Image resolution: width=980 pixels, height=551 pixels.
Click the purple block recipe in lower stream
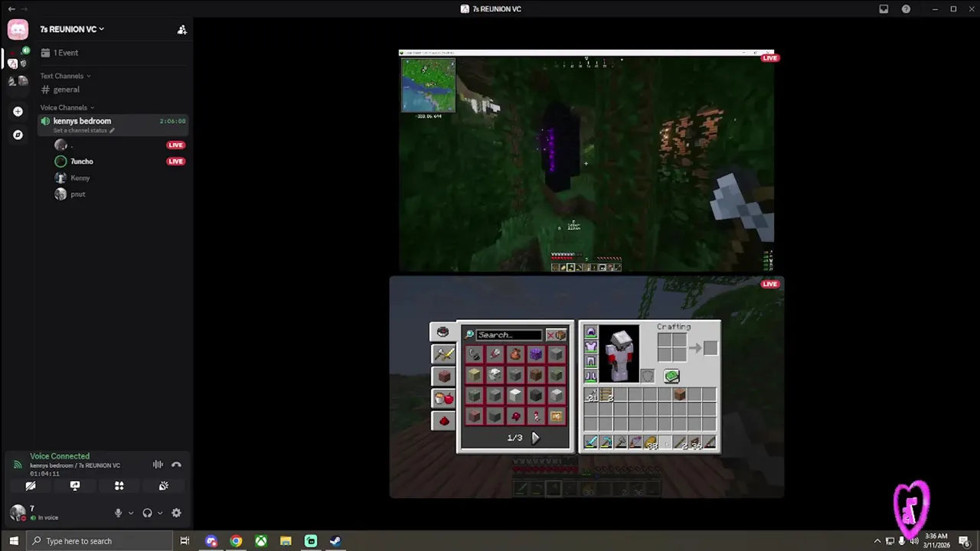coord(535,354)
